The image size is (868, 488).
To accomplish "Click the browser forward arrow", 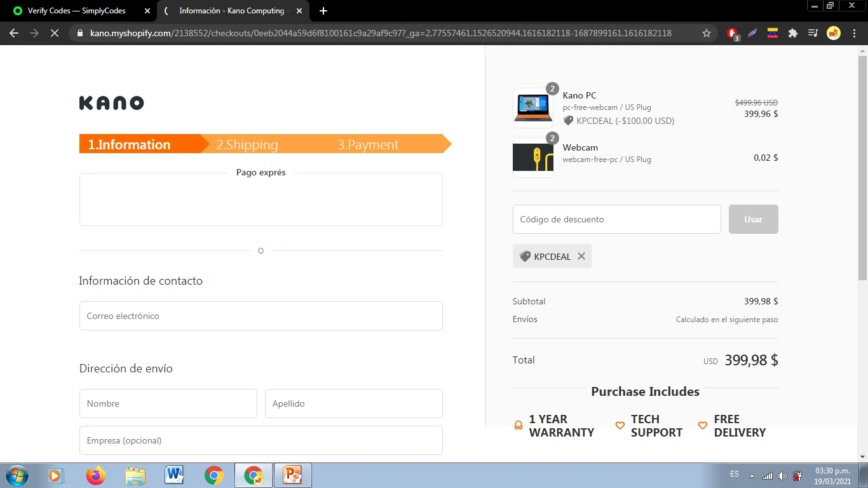I will (34, 33).
